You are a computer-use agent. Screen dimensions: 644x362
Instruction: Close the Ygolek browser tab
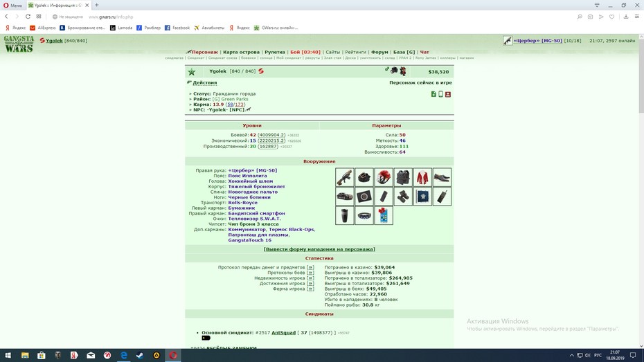(x=87, y=6)
